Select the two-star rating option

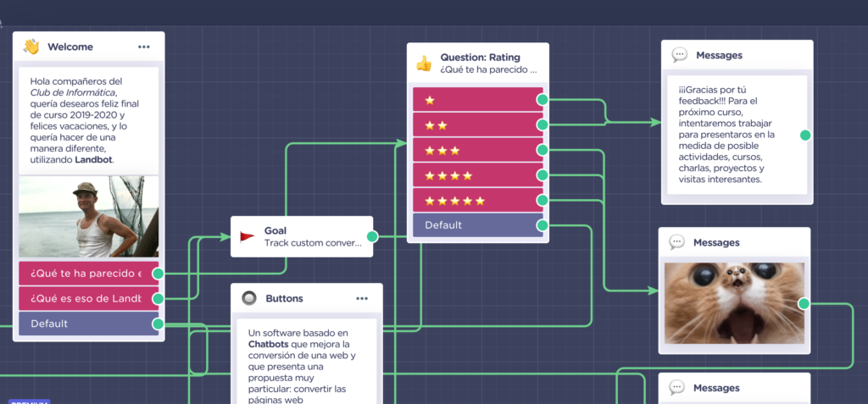click(476, 125)
